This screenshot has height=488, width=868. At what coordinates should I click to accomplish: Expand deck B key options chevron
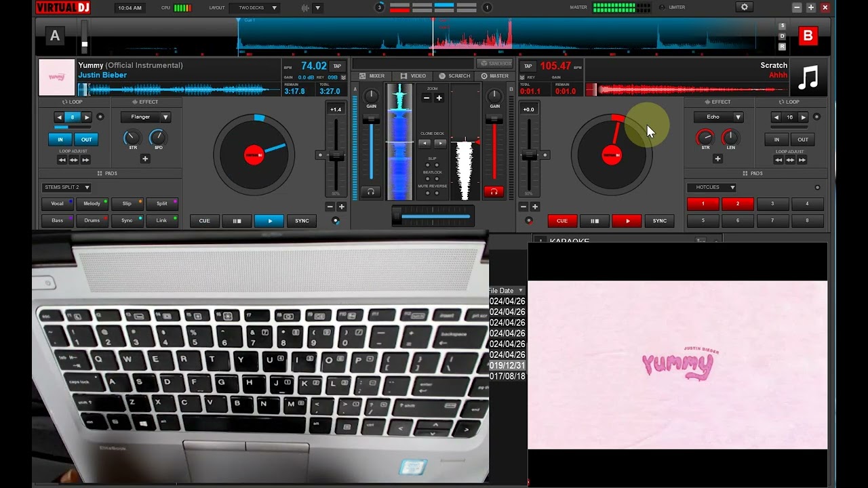[523, 77]
